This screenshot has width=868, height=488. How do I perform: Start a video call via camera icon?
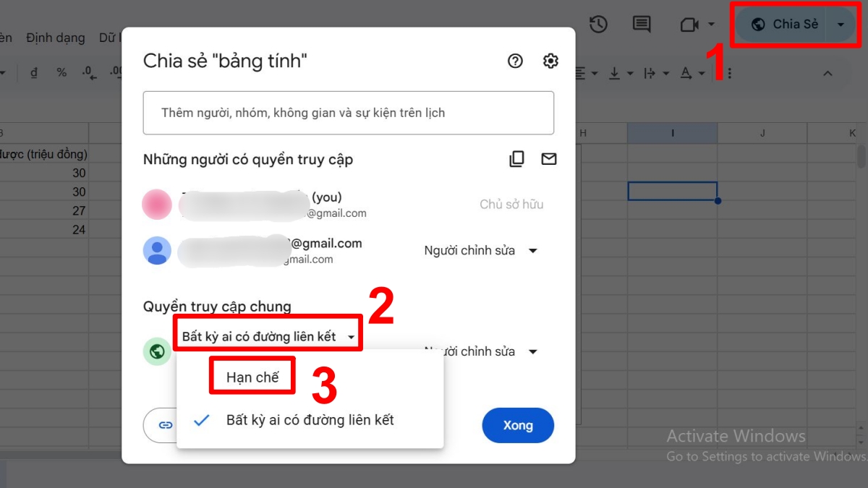tap(690, 24)
